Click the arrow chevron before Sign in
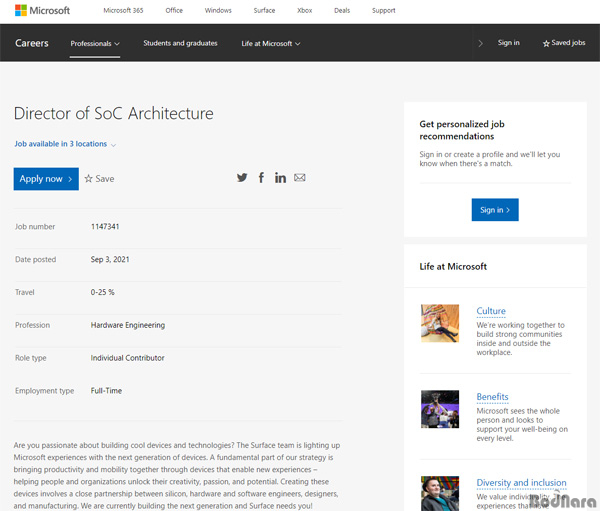The image size is (600, 511). pyautogui.click(x=481, y=43)
